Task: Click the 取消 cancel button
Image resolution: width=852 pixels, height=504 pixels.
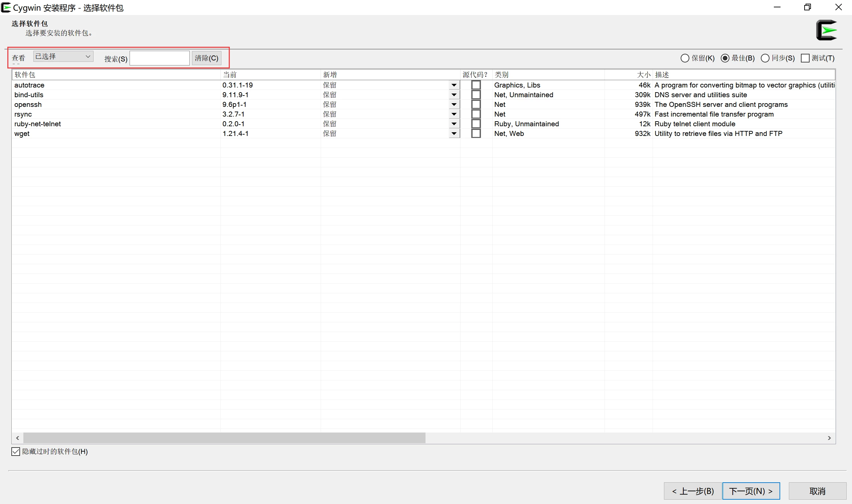Action: [818, 491]
